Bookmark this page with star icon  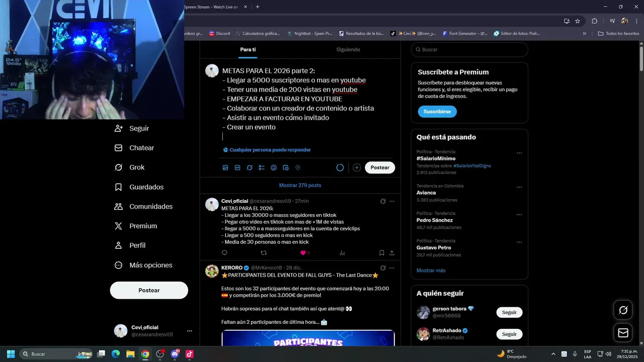pyautogui.click(x=578, y=21)
